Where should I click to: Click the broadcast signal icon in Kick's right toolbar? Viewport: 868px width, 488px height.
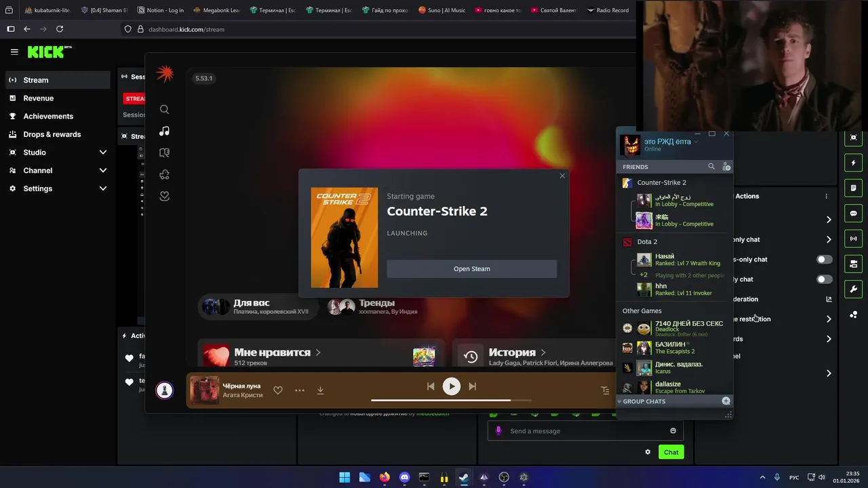[x=853, y=239]
